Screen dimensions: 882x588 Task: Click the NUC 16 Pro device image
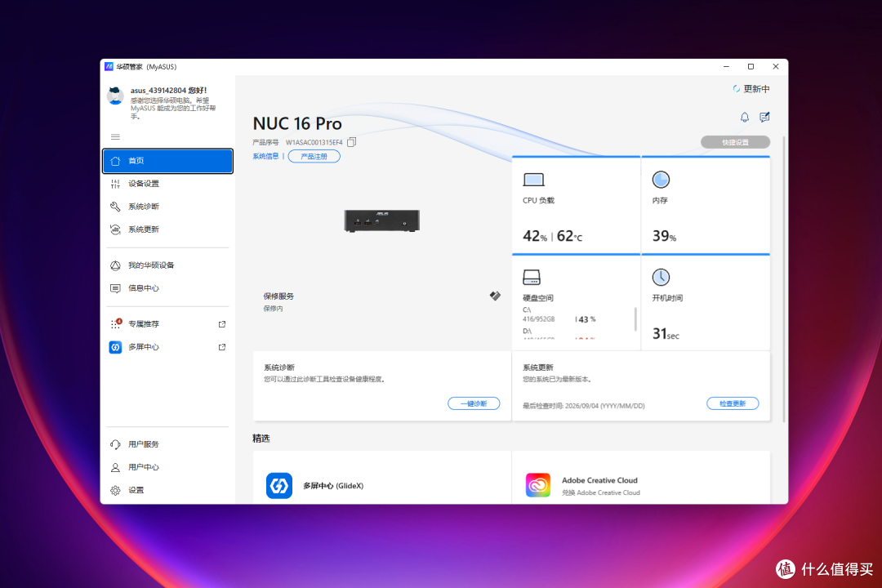tap(382, 220)
